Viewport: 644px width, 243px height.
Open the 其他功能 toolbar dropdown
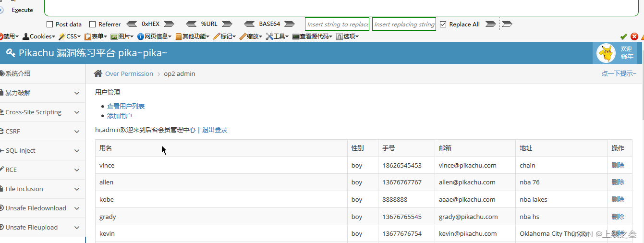(x=193, y=36)
